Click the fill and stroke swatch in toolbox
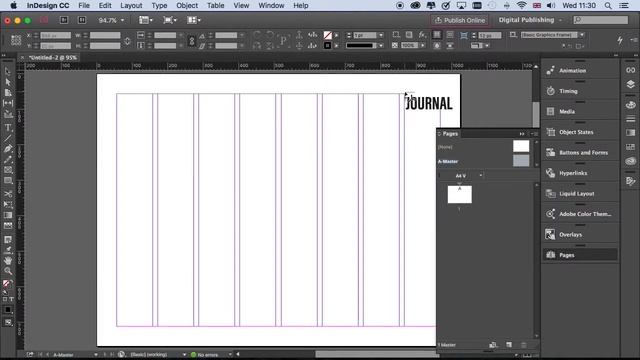Image resolution: width=640 pixels, height=360 pixels. [x=7, y=284]
